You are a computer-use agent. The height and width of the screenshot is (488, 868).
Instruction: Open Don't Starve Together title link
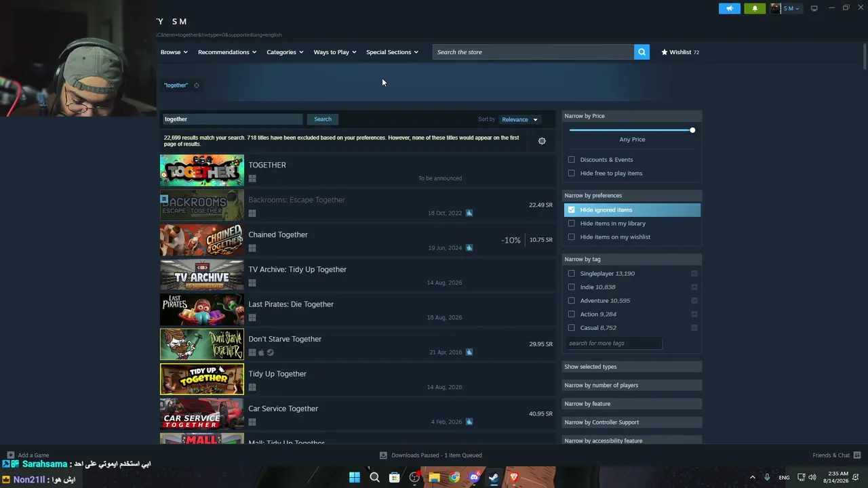[285, 339]
